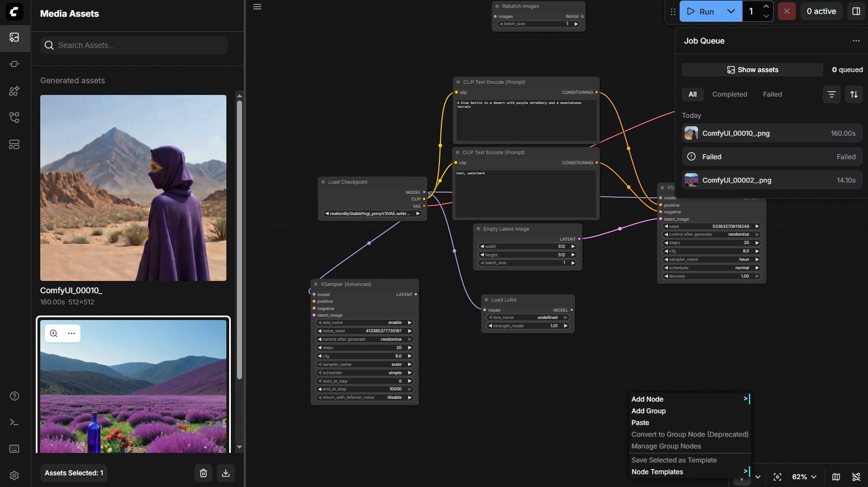
Task: Open the canvas mode chevron beside fit view
Action: click(x=758, y=477)
